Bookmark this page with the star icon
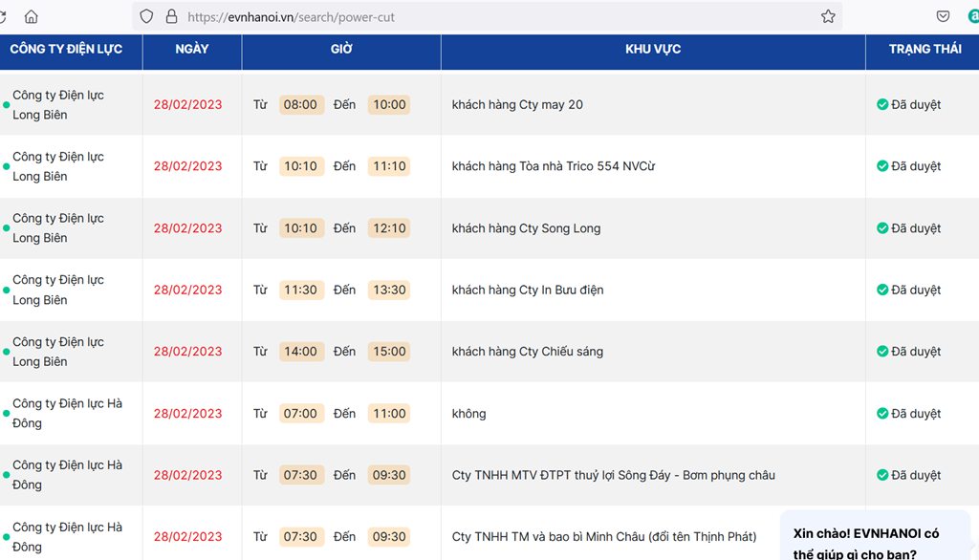The height and width of the screenshot is (560, 979). pos(828,17)
